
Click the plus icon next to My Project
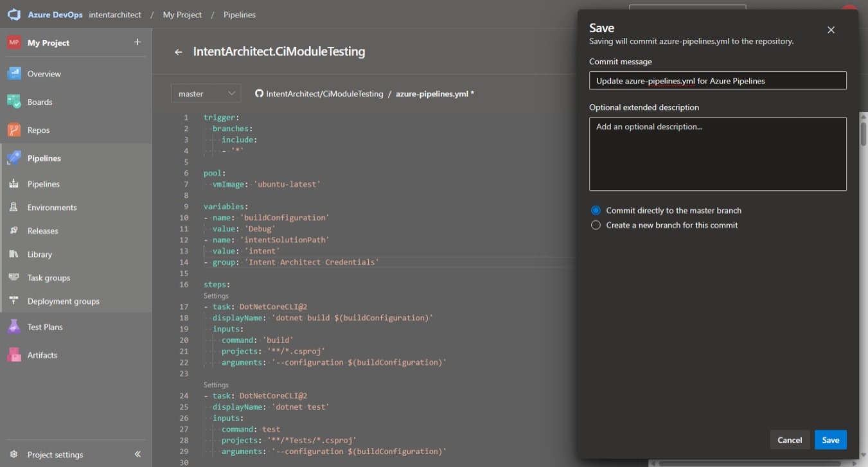point(137,42)
